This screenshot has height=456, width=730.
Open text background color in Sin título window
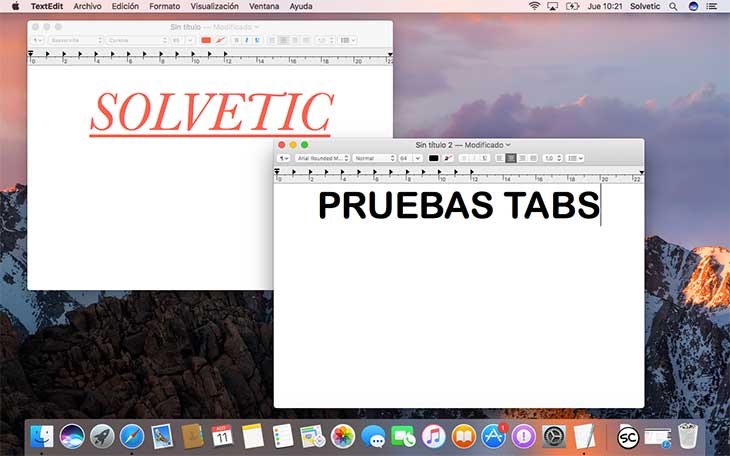(x=220, y=41)
